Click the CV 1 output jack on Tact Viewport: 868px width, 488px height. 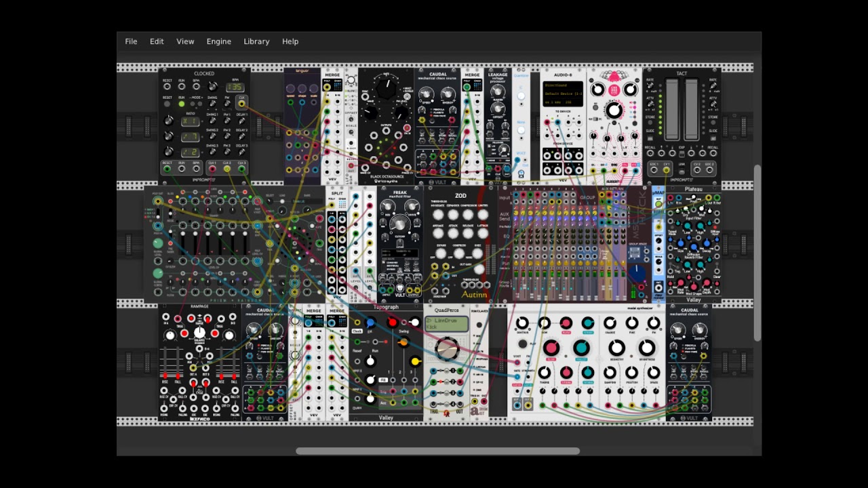[x=667, y=169]
